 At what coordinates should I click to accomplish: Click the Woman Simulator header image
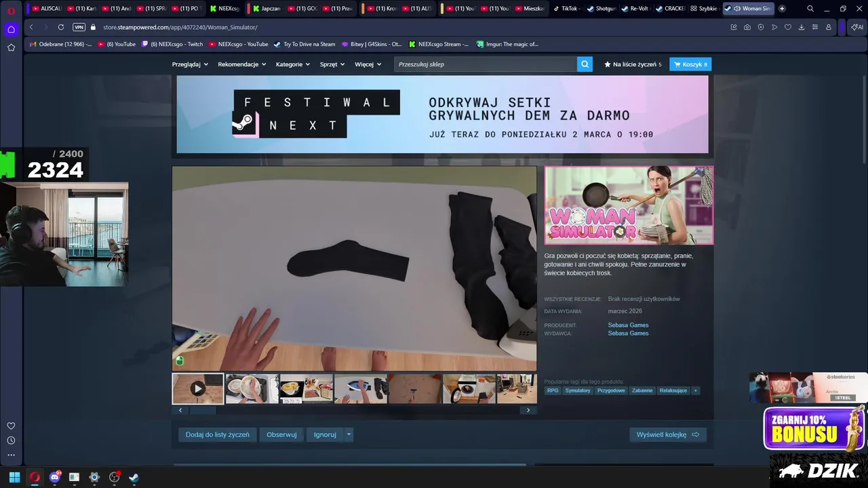point(629,205)
